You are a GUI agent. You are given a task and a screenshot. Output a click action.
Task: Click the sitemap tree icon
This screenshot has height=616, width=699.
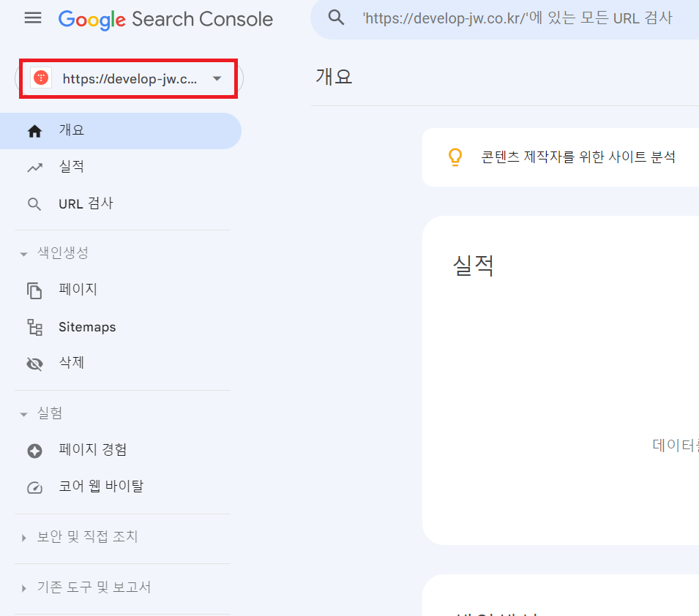point(35,327)
